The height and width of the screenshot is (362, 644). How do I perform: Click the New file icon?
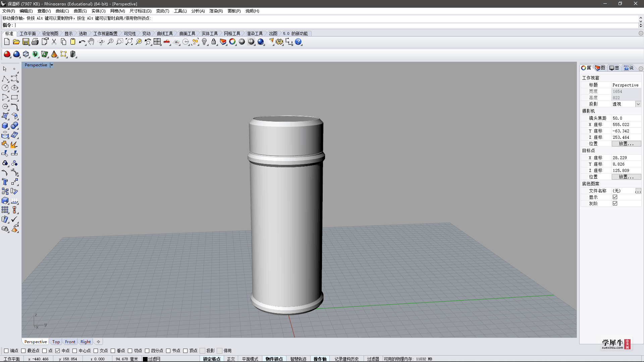pos(7,42)
